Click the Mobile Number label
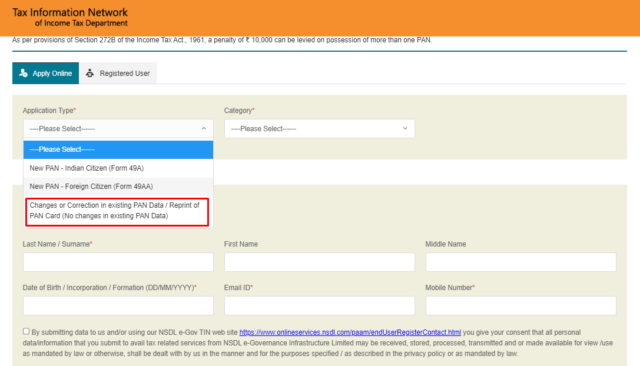This screenshot has height=366, width=640. click(x=450, y=288)
